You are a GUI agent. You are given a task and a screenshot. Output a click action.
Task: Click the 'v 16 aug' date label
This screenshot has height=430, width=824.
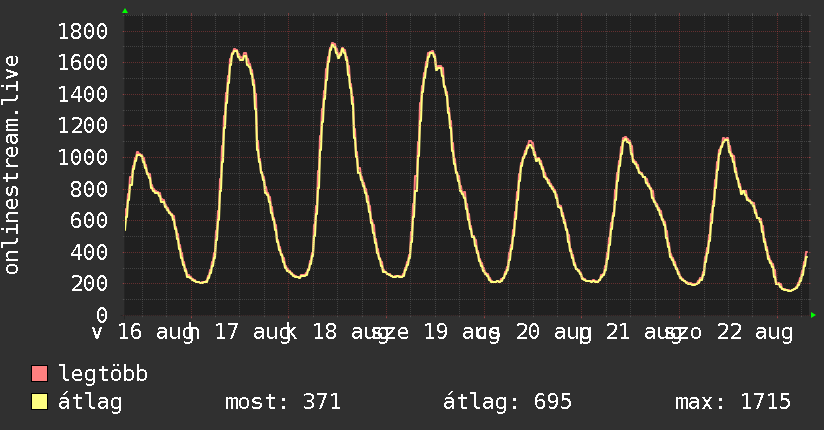(x=143, y=332)
